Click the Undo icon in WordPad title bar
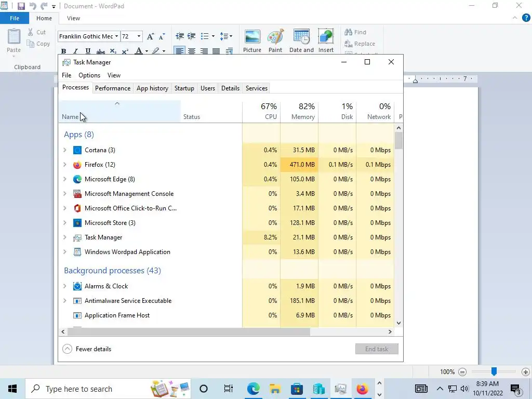 [33, 6]
